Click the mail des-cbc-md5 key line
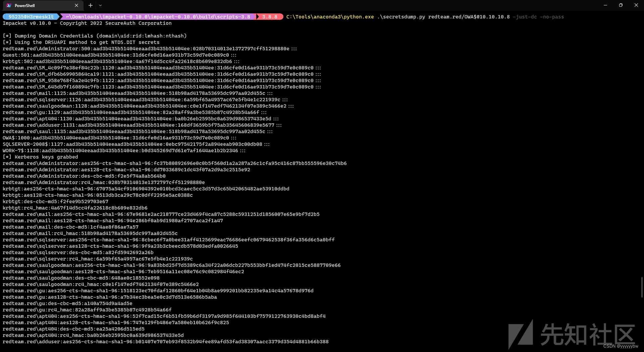 70,227
